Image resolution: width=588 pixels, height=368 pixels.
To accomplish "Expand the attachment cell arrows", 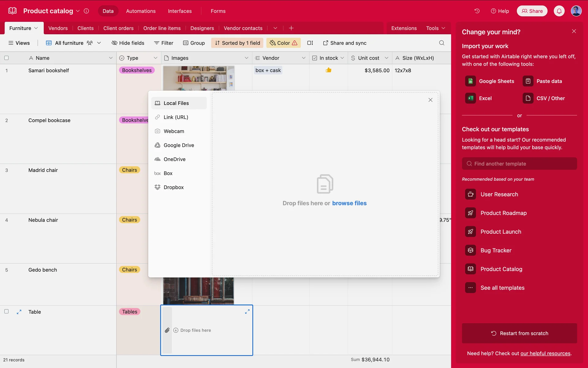I will 247,312.
